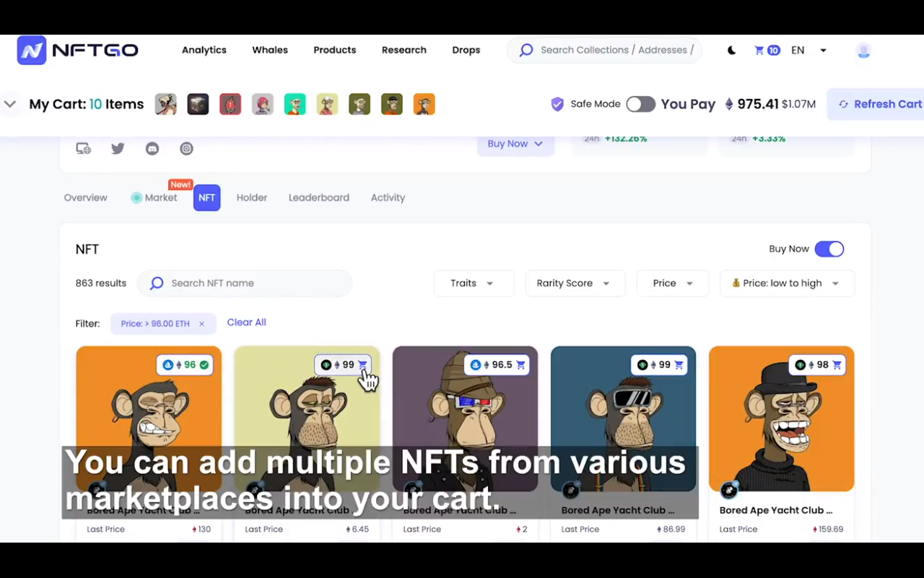The width and height of the screenshot is (924, 578).
Task: Add the 99 ETH ape to cart
Action: (x=362, y=365)
